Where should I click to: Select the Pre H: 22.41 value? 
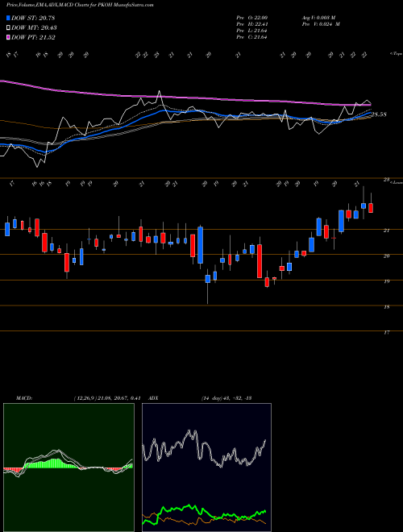tap(251, 24)
